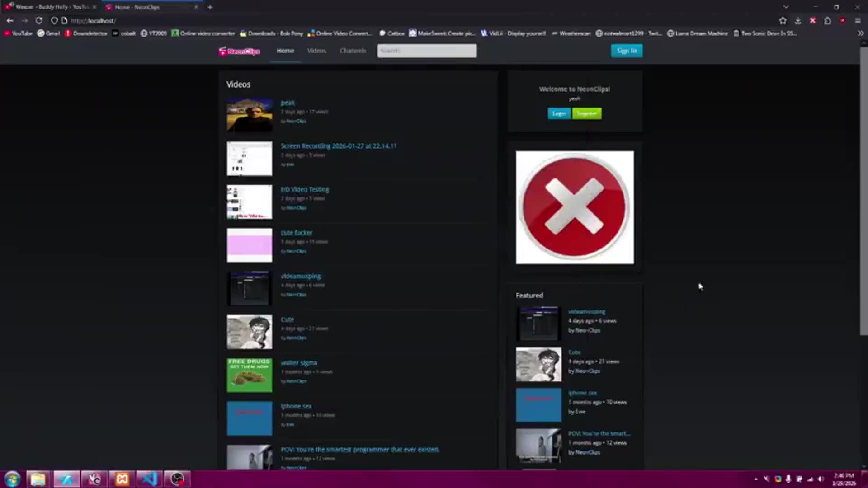Open the YT2009 bookmark
Image resolution: width=868 pixels, height=488 pixels.
(154, 33)
